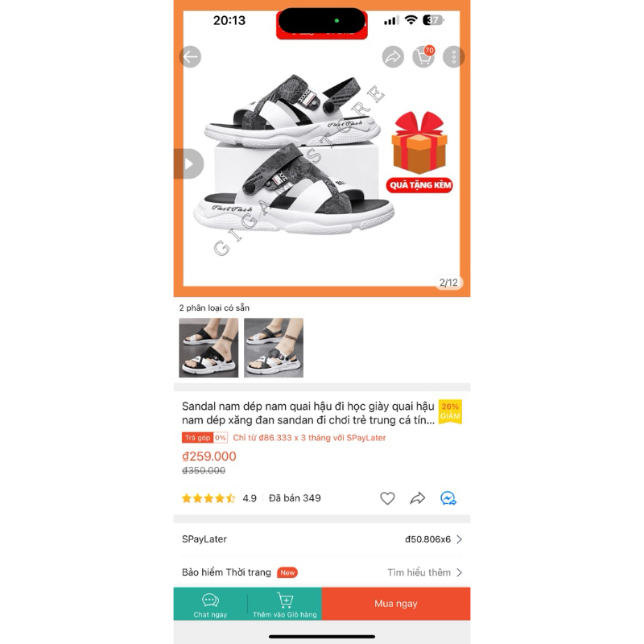This screenshot has width=644, height=644.
Task: Select the black strap sandal variant thumbnail
Action: click(x=208, y=348)
